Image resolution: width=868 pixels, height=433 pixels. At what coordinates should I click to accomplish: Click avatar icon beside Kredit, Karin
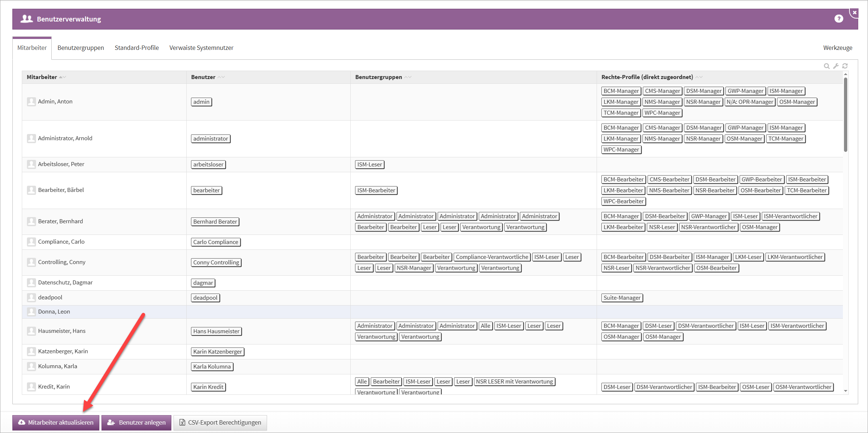pos(31,387)
